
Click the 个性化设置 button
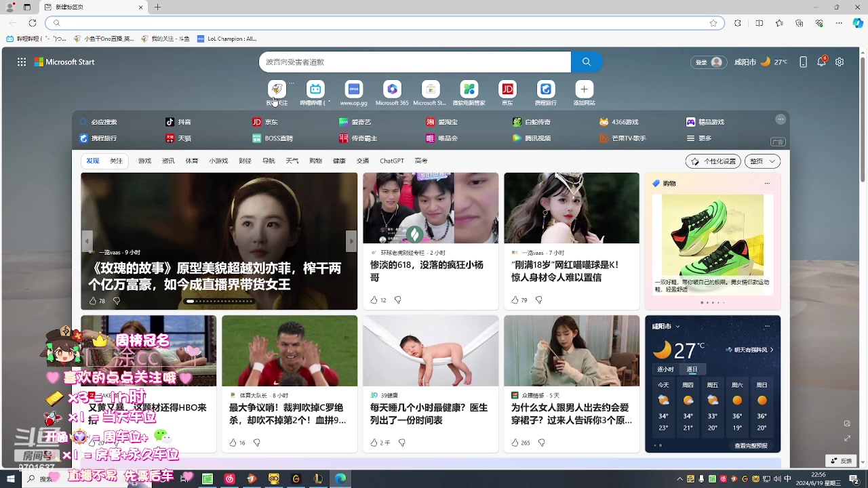click(x=712, y=161)
